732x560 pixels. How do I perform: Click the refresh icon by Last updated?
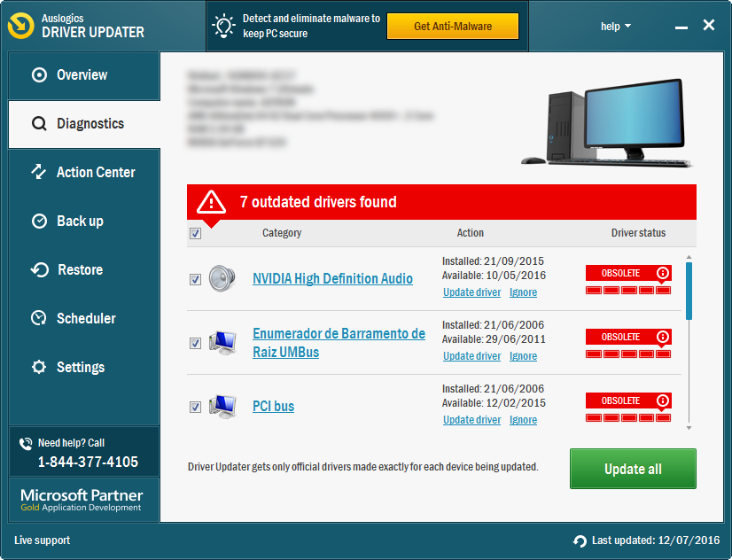point(580,541)
